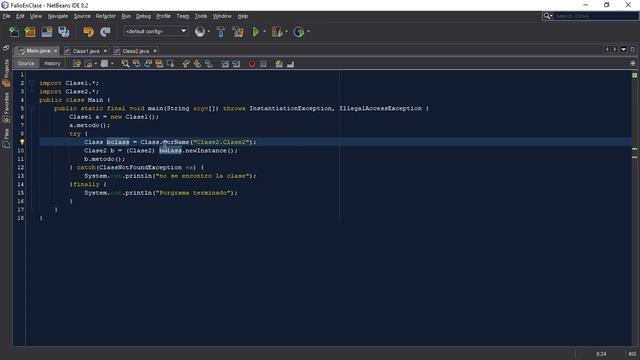
Task: Switch editor to Source view
Action: point(26,63)
